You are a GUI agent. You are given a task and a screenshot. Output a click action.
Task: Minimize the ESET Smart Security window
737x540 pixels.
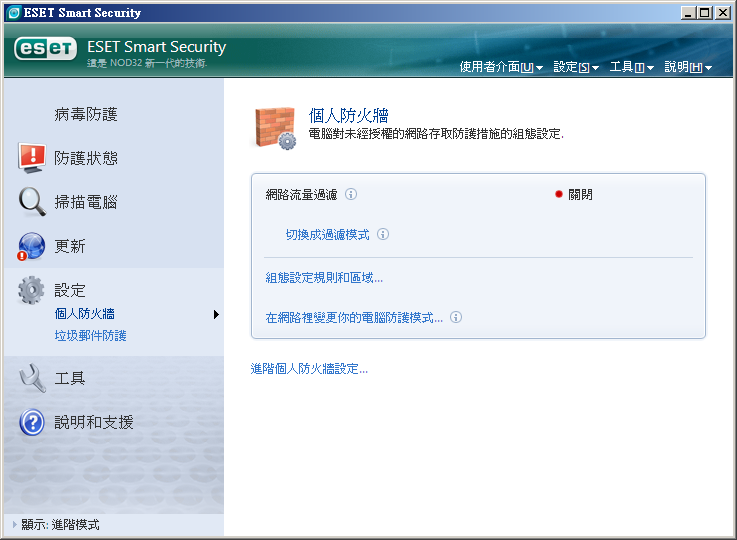click(688, 13)
